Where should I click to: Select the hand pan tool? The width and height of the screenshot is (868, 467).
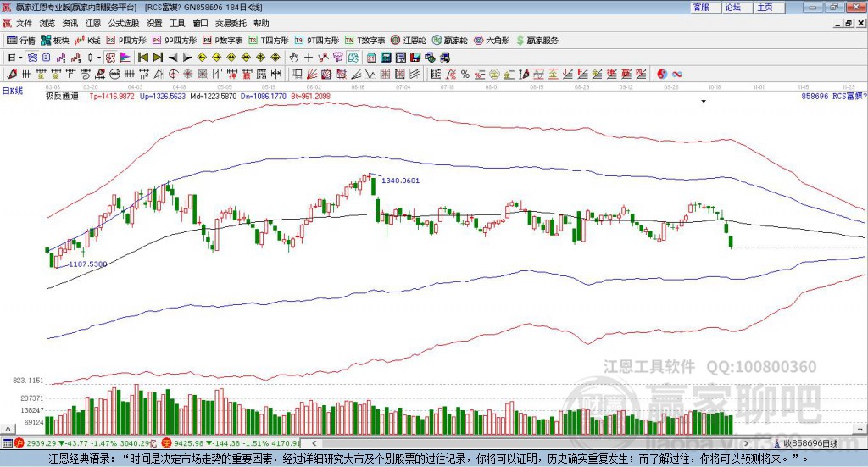(294, 58)
